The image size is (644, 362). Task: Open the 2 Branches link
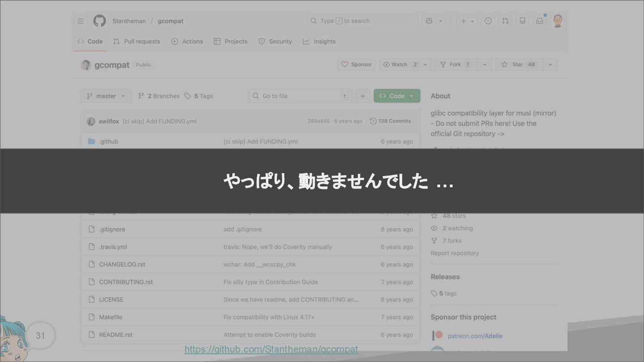coord(159,96)
